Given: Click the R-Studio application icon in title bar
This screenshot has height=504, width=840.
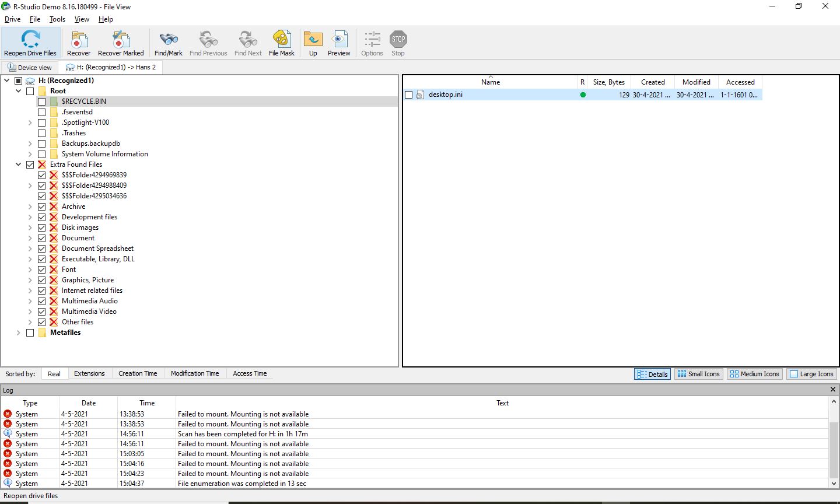Looking at the screenshot, I should pyautogui.click(x=6, y=6).
